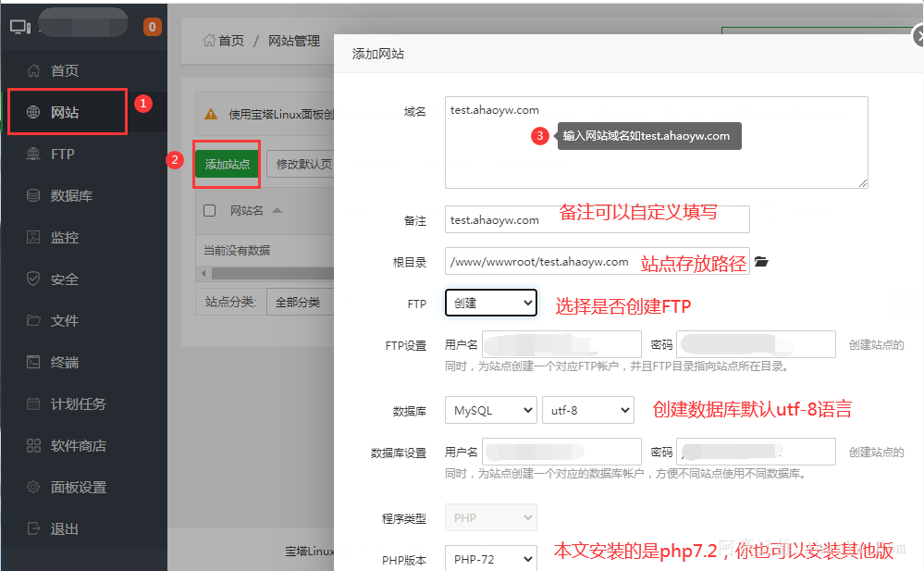Open folder browser icon next to 根目录 path
Image resolution: width=924 pixels, height=571 pixels.
[761, 263]
